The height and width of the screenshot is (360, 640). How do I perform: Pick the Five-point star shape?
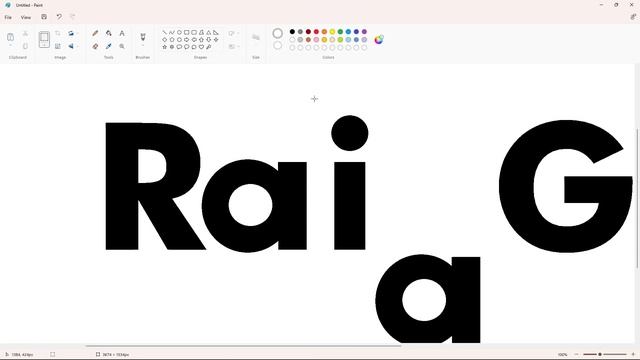coord(164,47)
